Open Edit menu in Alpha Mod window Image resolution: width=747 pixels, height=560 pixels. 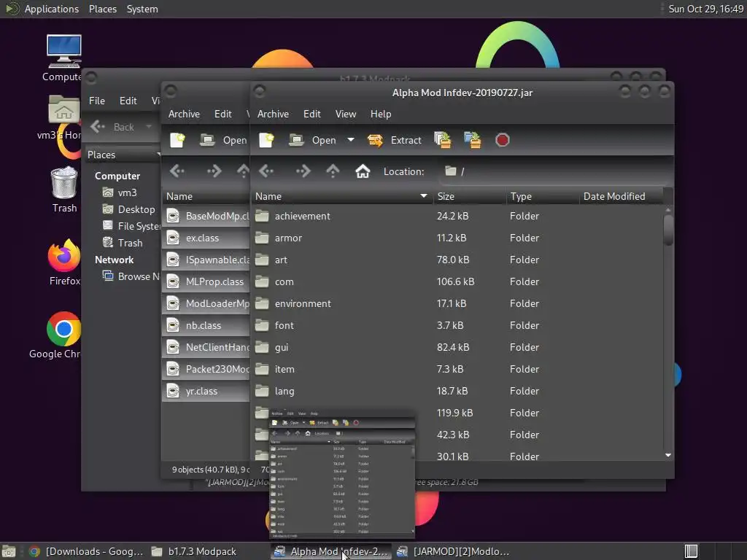[x=312, y=114]
